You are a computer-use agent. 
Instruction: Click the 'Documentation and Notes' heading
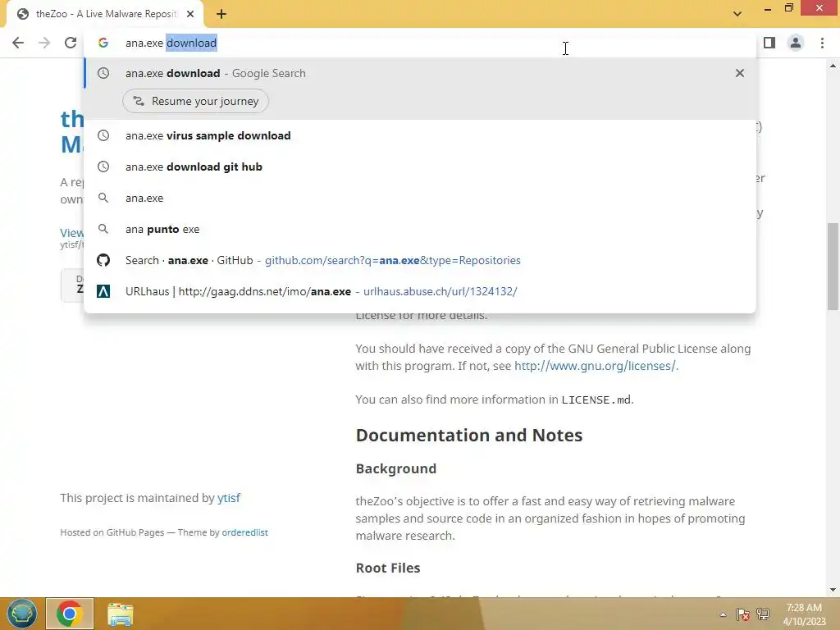pyautogui.click(x=468, y=435)
